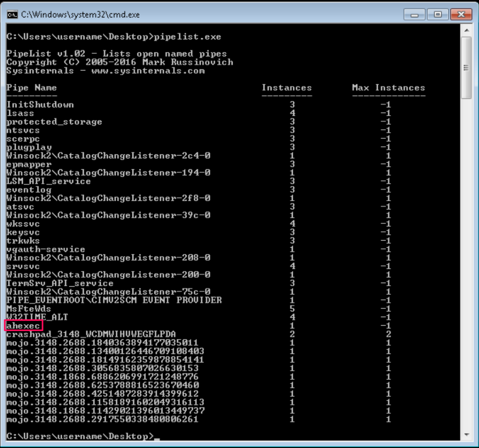The width and height of the screenshot is (479, 448).
Task: Click the 'scerpc' pipe name
Action: pos(23,139)
